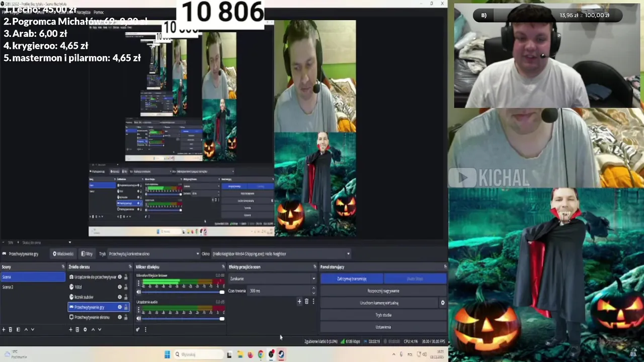Open Urządzenie audio channel options dots
This screenshot has width=644, height=362.
(139, 310)
